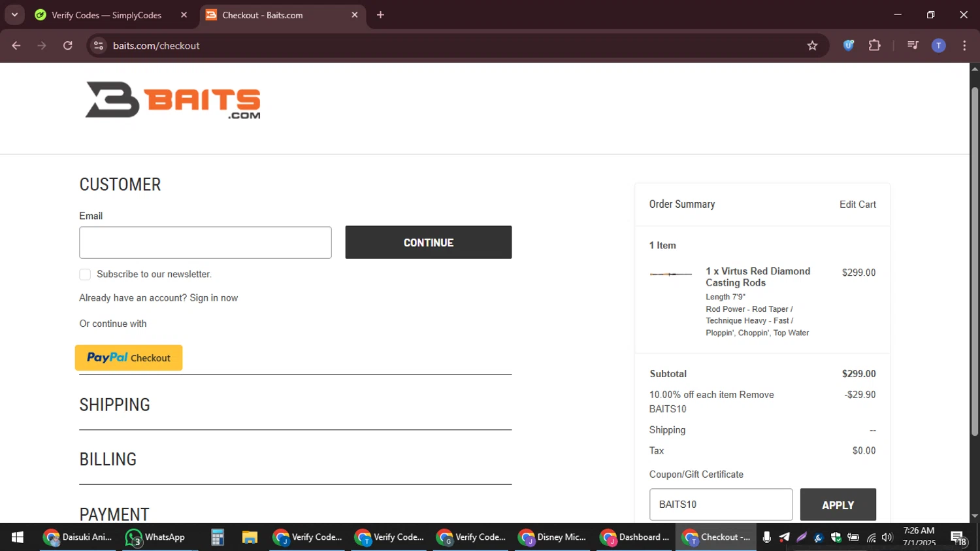
Task: Close the Checkout - Baits.com tab
Action: [355, 15]
